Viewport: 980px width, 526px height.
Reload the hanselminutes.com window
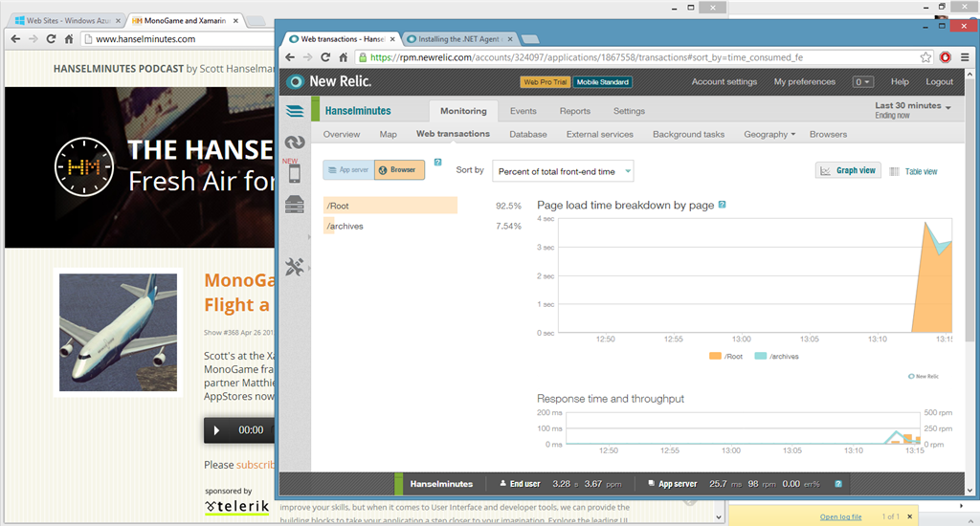tap(52, 38)
